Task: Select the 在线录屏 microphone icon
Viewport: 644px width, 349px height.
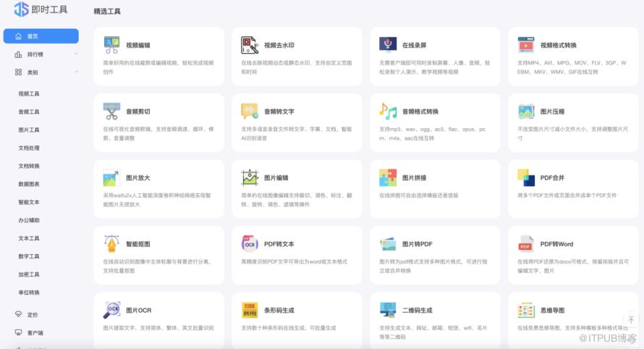Action: tap(388, 45)
